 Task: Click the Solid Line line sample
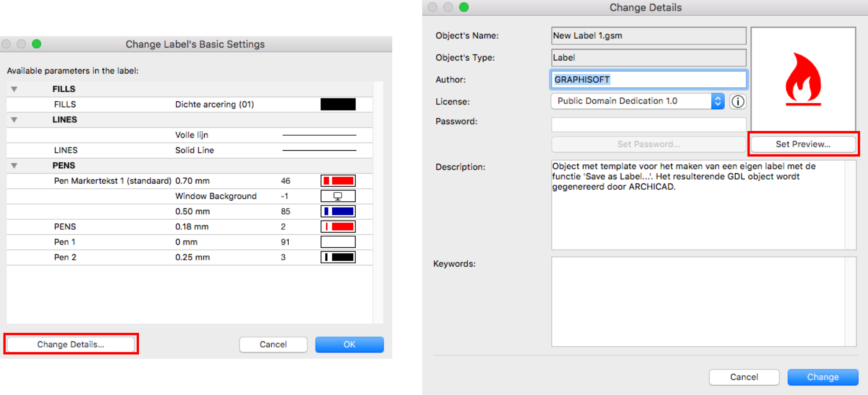click(x=319, y=150)
